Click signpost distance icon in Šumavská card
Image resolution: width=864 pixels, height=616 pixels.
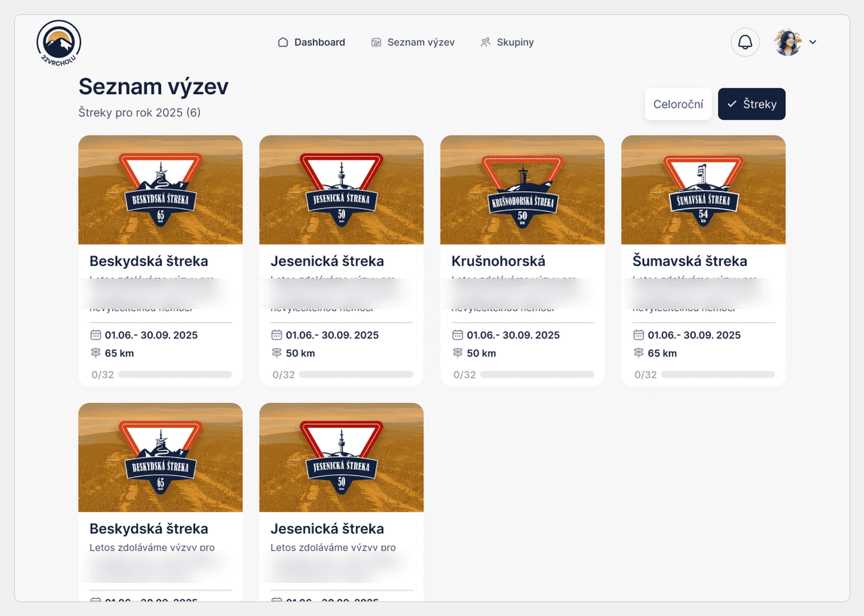(638, 353)
